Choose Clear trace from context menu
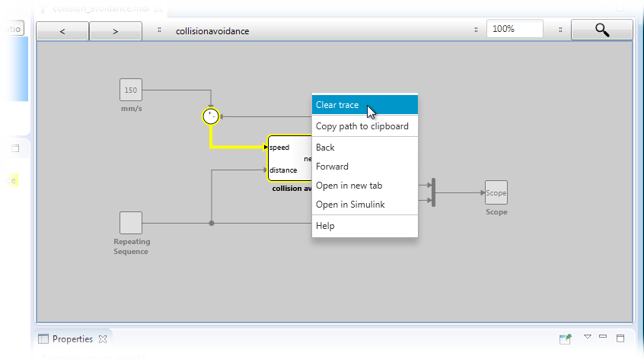The image size is (644, 362). [337, 105]
